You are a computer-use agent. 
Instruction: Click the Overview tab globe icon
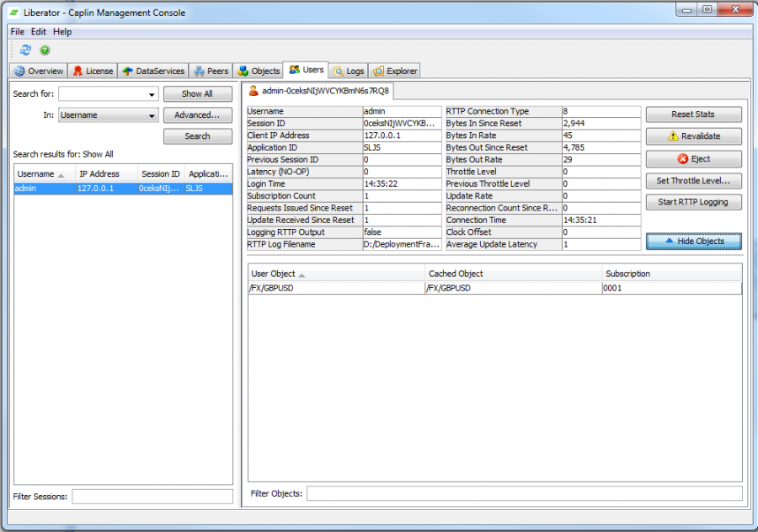[x=20, y=71]
